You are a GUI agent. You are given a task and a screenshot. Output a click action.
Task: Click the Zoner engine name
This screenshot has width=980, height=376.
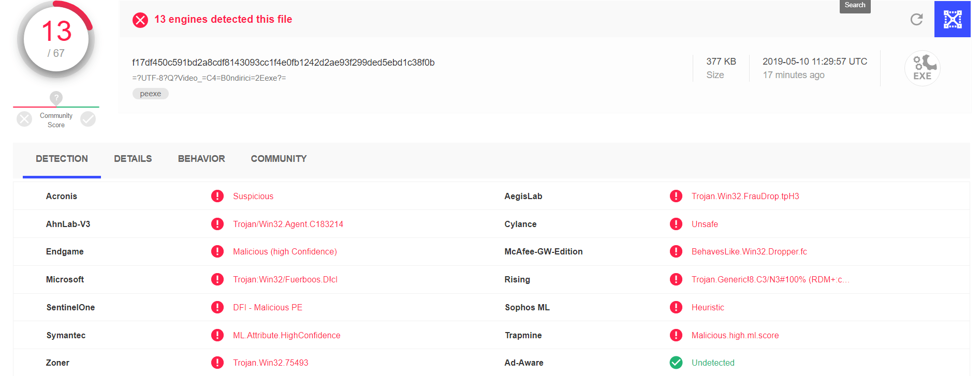point(57,363)
